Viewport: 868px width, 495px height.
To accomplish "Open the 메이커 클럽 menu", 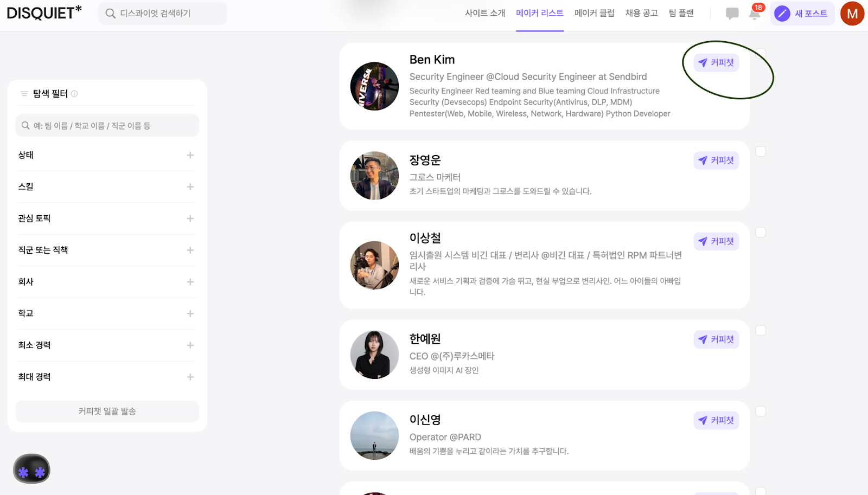I will tap(595, 13).
